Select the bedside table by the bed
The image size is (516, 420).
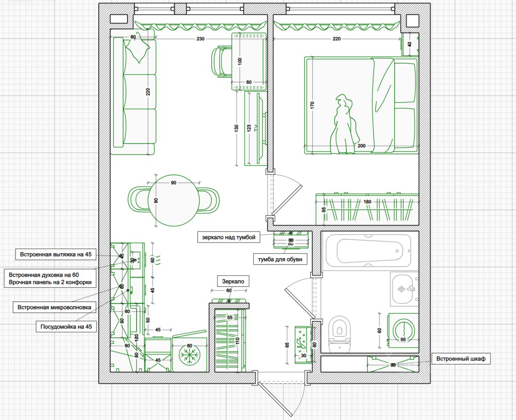pos(410,44)
